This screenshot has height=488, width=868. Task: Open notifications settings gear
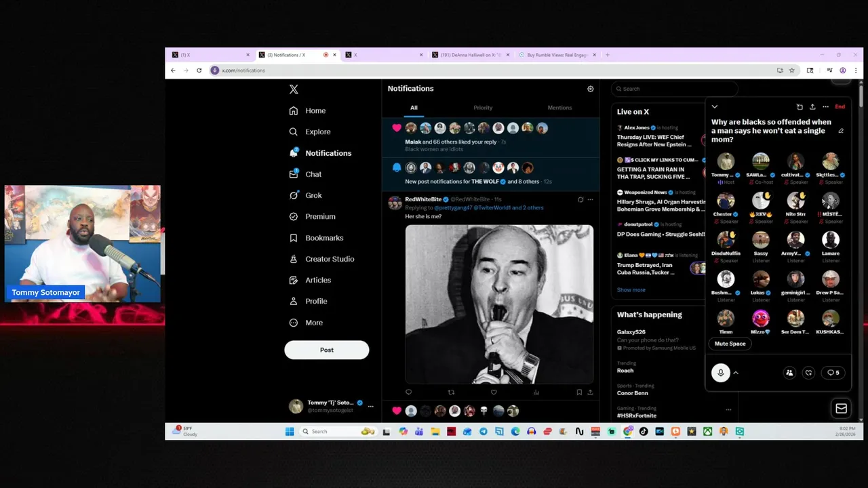tap(590, 89)
